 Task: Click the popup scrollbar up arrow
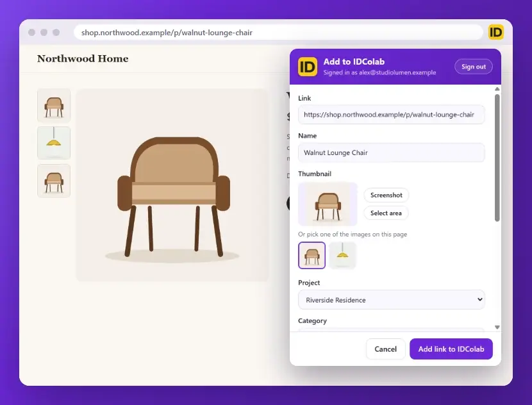point(497,89)
